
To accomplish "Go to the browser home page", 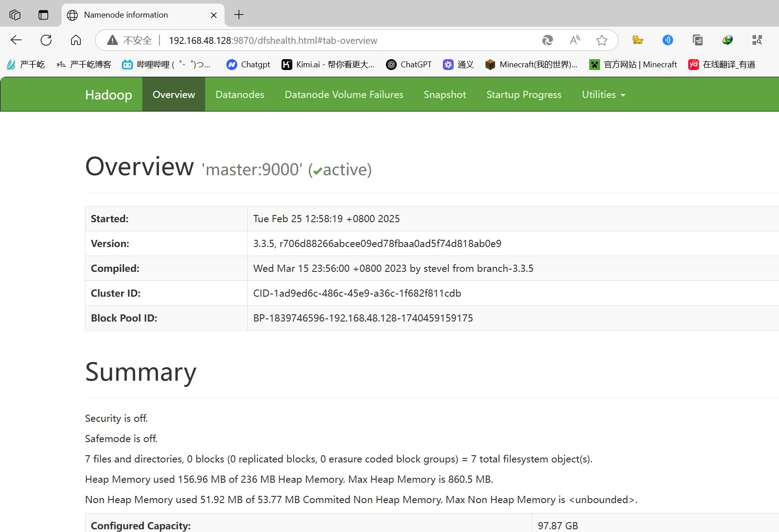I will click(x=76, y=40).
